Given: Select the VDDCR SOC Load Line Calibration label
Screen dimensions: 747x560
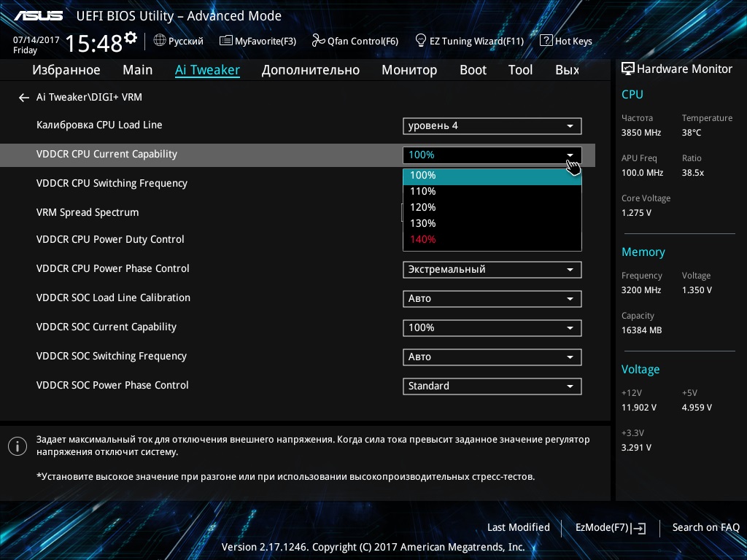Looking at the screenshot, I should (x=113, y=297).
